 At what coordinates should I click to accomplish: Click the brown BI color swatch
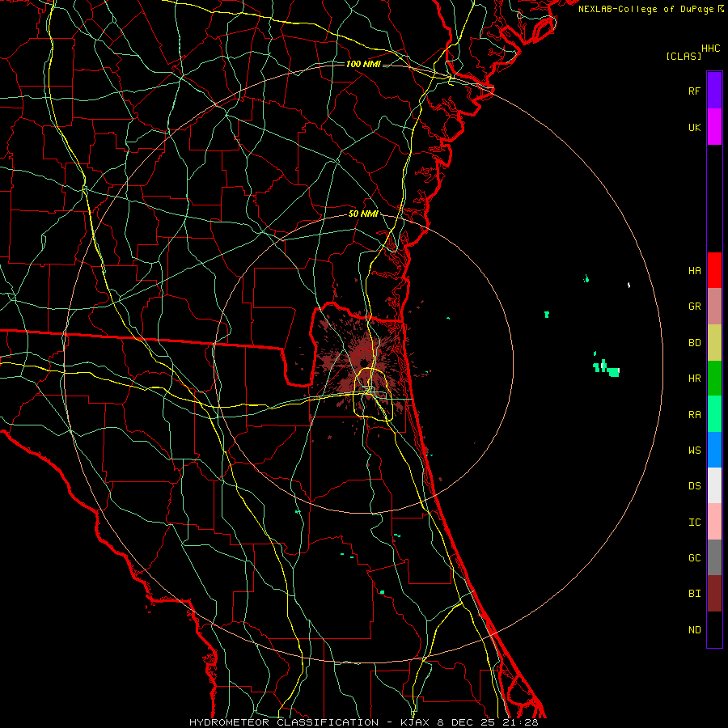tap(714, 594)
